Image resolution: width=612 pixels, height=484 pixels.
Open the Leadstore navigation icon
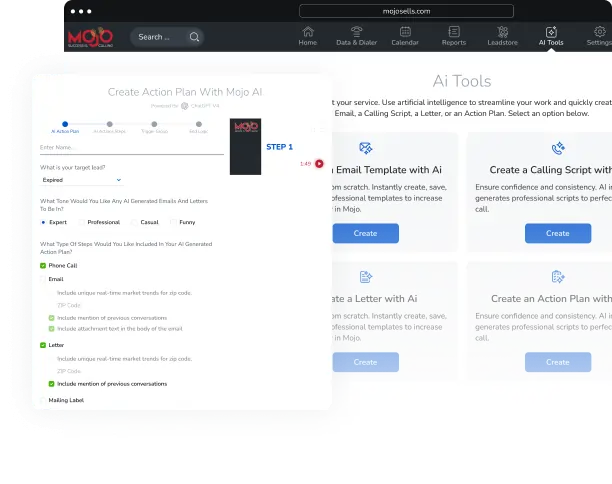coord(503,31)
